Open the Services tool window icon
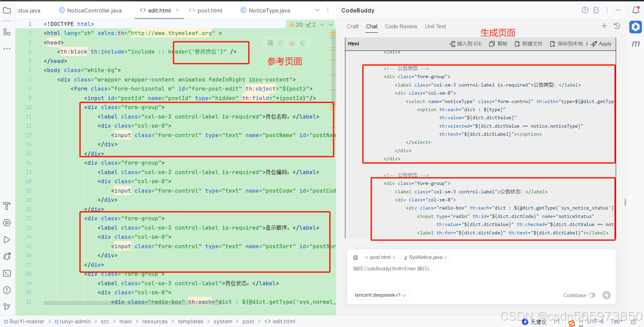The width and height of the screenshot is (644, 327). click(7, 223)
